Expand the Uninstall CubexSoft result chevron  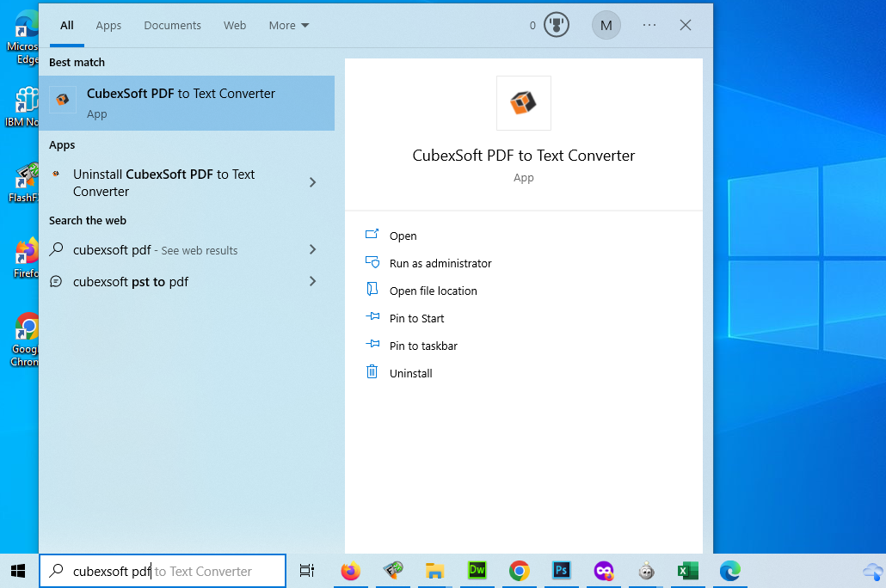tap(312, 182)
